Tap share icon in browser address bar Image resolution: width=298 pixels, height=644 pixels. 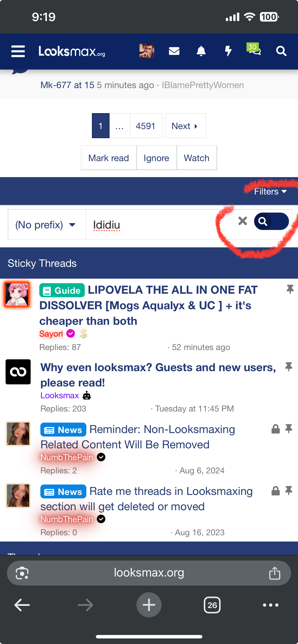[x=275, y=573]
